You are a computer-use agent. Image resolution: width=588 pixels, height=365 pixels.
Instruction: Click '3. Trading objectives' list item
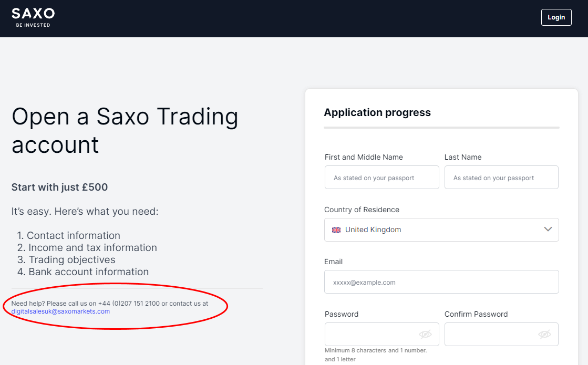point(66,259)
